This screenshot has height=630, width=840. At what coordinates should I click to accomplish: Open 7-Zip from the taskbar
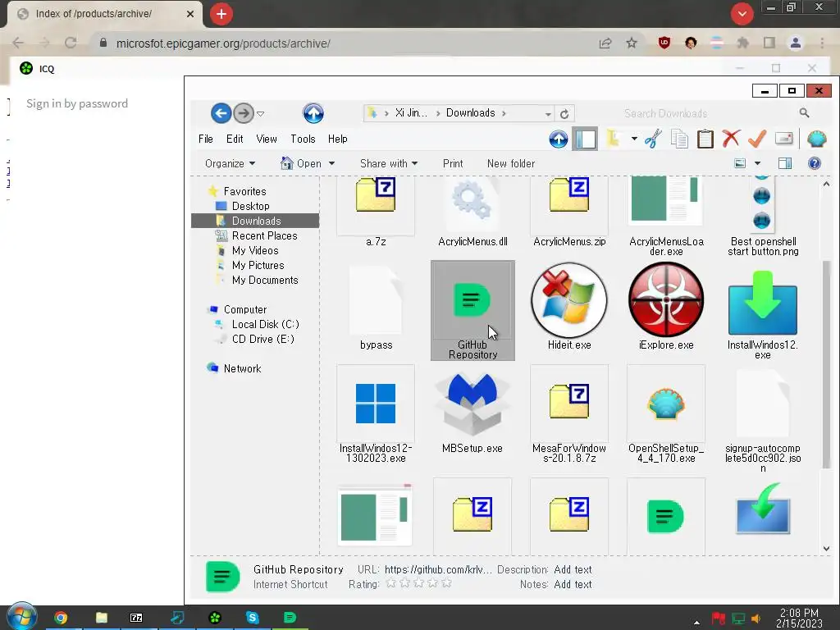point(137,618)
